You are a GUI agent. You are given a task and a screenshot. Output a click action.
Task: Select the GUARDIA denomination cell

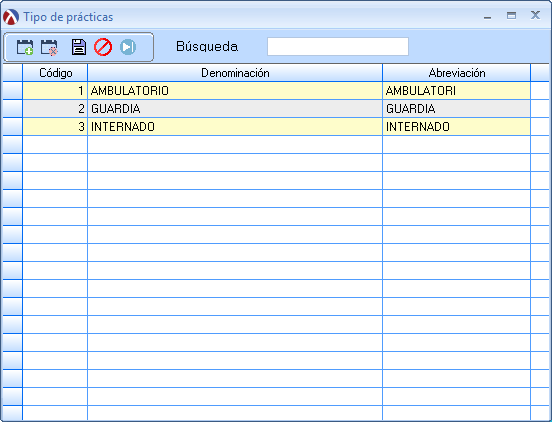pyautogui.click(x=235, y=109)
